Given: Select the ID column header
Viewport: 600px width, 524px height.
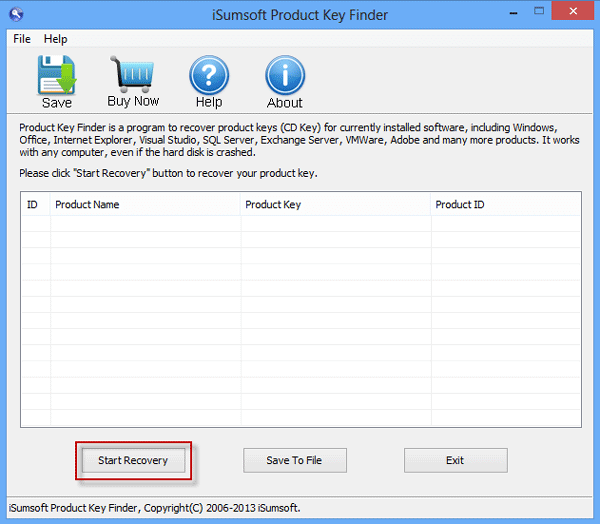Looking at the screenshot, I should coord(36,204).
